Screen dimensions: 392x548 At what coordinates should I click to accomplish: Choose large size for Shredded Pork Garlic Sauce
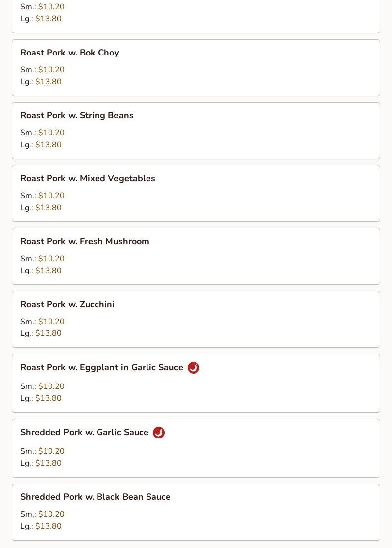(x=48, y=463)
